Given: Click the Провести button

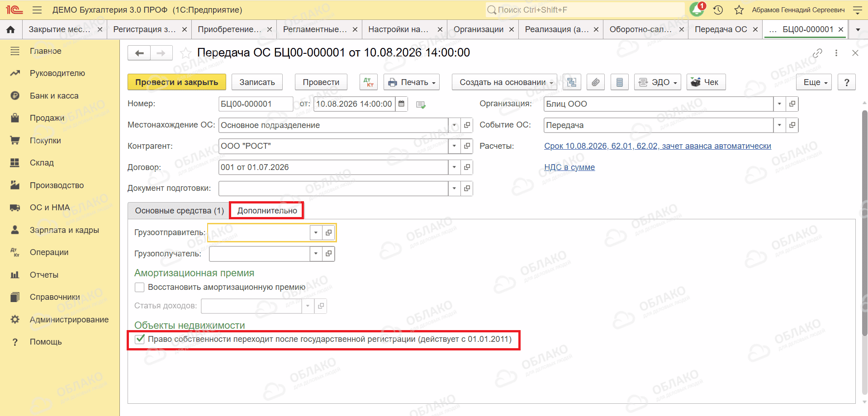Looking at the screenshot, I should click(x=321, y=82).
